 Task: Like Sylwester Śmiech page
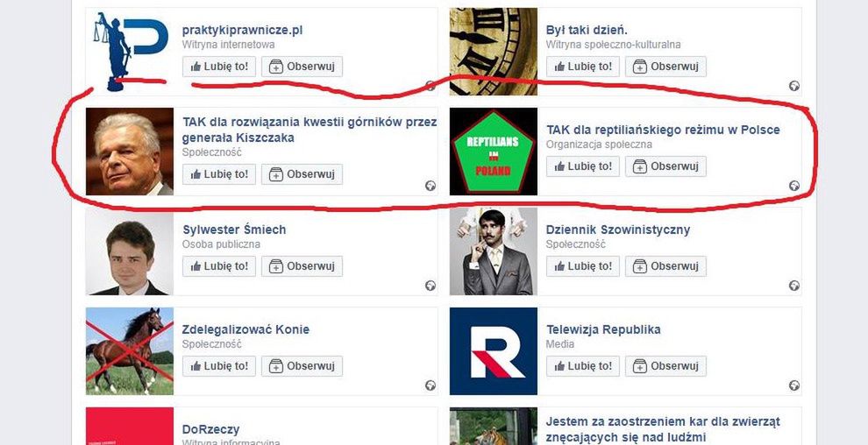[219, 266]
